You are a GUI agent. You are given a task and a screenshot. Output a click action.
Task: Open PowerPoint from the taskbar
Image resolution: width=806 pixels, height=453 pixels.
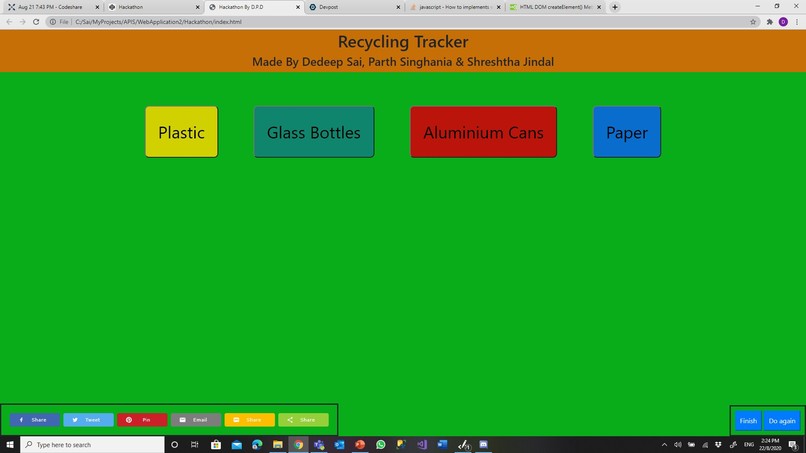tap(360, 444)
